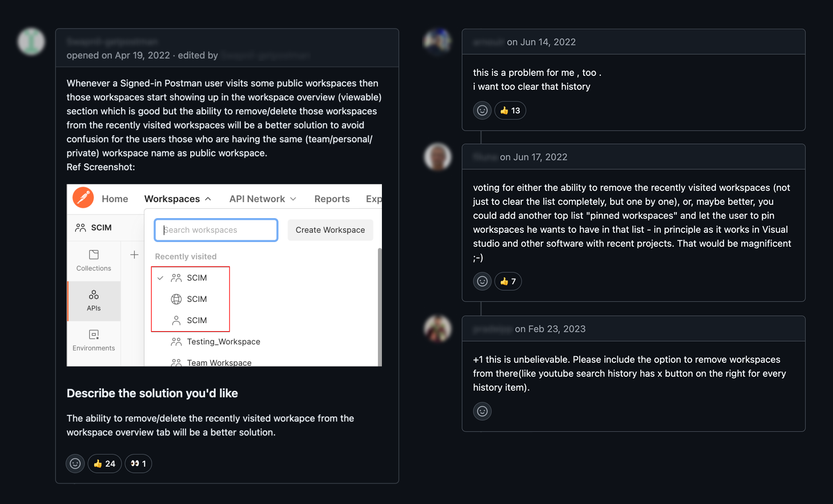
Task: Open the Reports menu item
Action: [332, 199]
